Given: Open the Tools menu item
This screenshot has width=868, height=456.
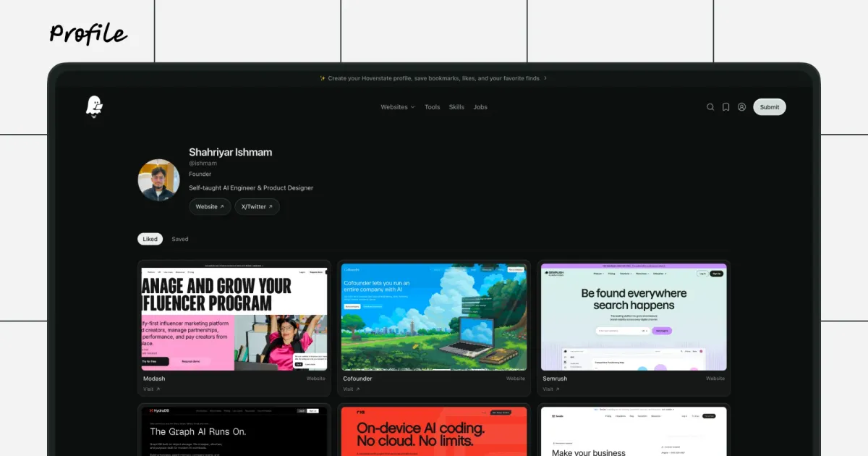Looking at the screenshot, I should coord(432,107).
